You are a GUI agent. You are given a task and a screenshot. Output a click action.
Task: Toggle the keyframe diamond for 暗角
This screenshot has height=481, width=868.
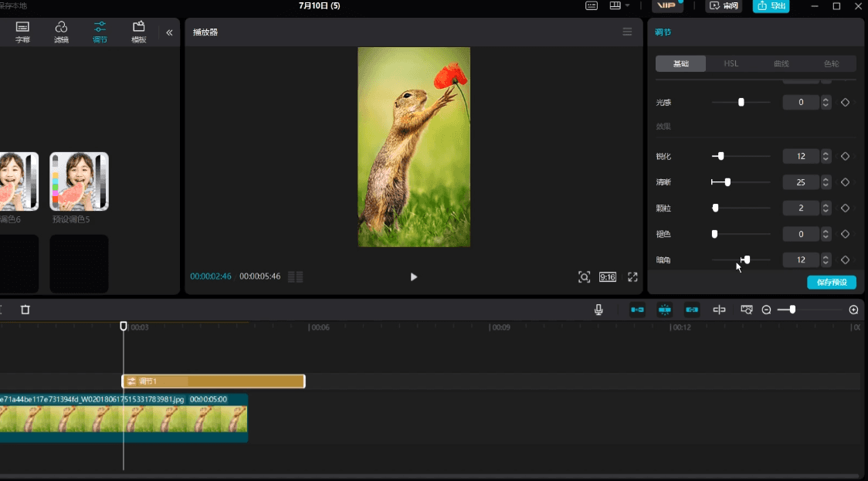845,259
